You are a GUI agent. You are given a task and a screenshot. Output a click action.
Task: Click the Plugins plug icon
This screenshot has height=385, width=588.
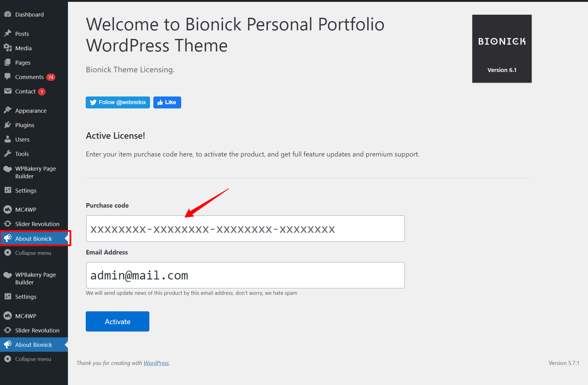pyautogui.click(x=8, y=124)
